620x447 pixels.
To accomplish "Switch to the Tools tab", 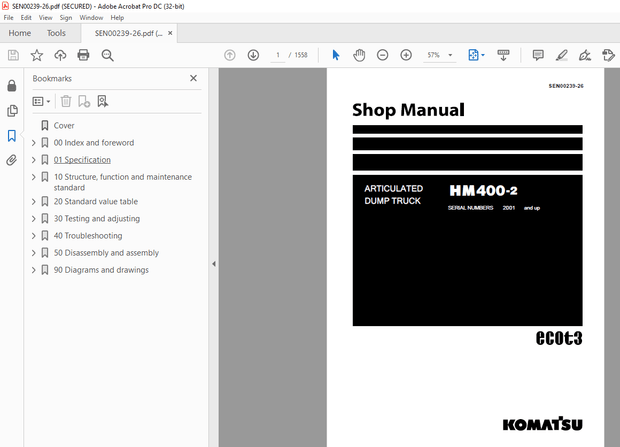I will click(56, 33).
